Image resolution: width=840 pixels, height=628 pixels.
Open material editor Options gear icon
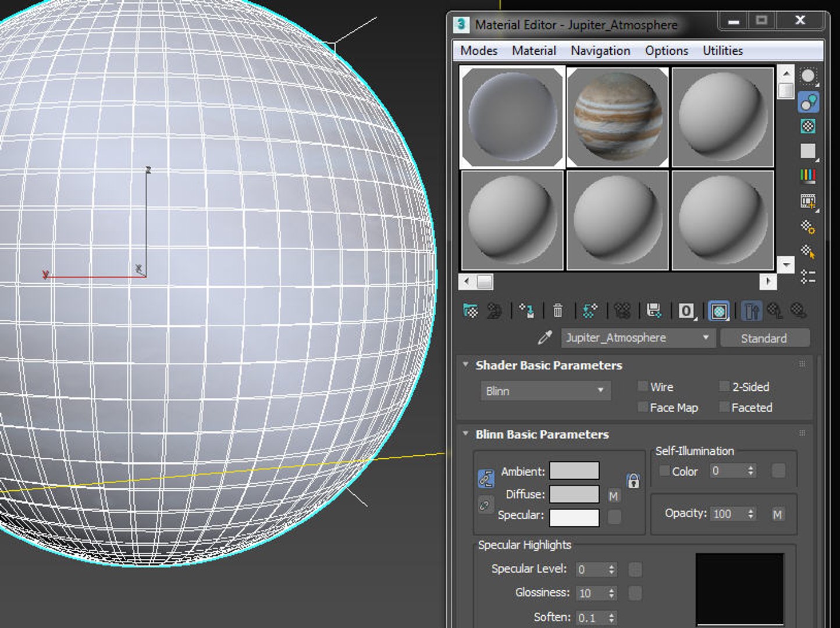click(808, 227)
